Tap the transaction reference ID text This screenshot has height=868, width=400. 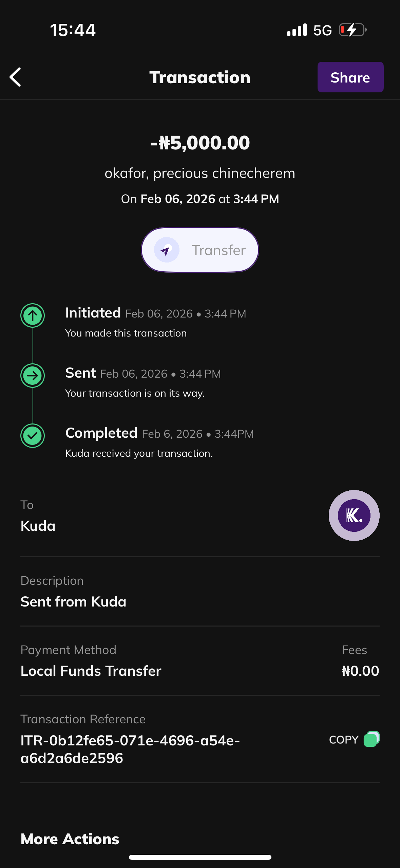130,749
